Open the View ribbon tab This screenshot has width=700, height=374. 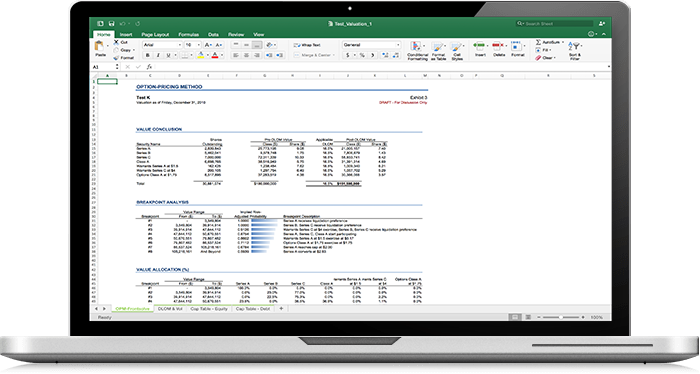tap(259, 34)
